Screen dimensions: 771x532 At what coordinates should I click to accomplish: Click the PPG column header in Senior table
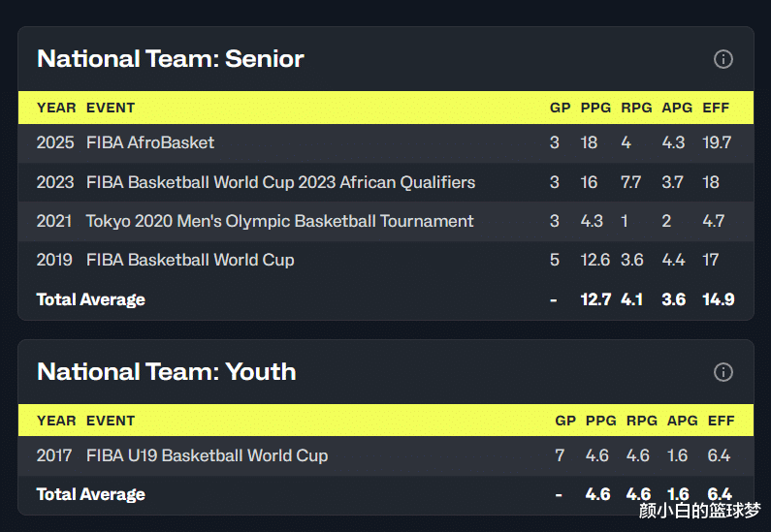tap(595, 108)
